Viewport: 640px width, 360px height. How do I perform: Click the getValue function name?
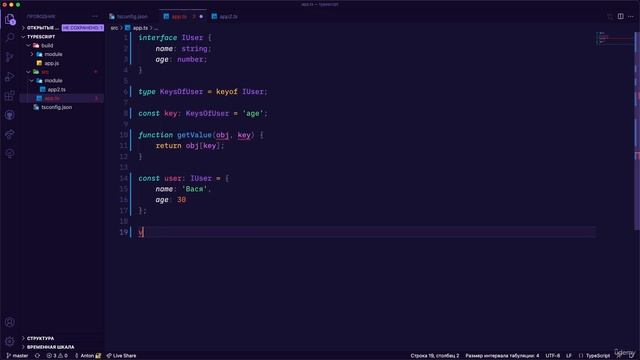194,135
